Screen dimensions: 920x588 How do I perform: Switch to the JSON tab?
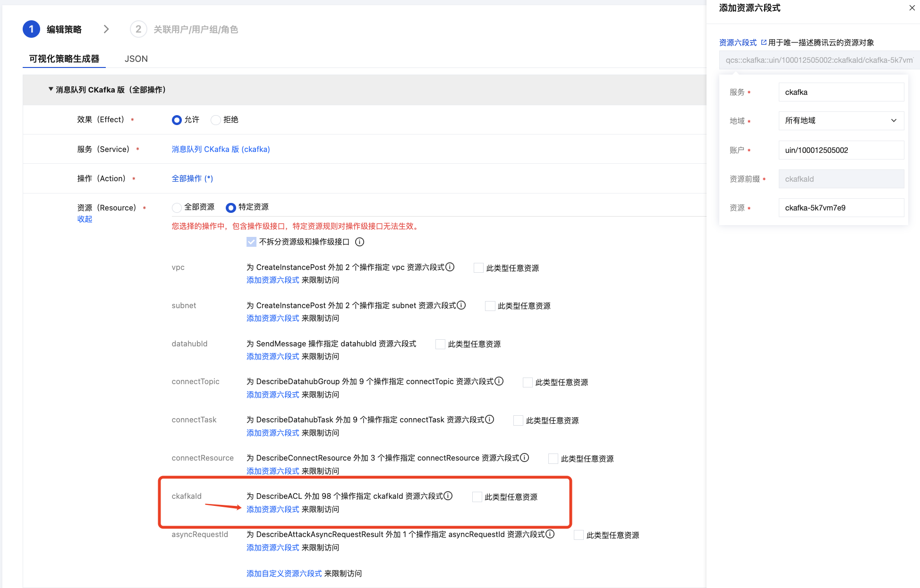tap(136, 59)
